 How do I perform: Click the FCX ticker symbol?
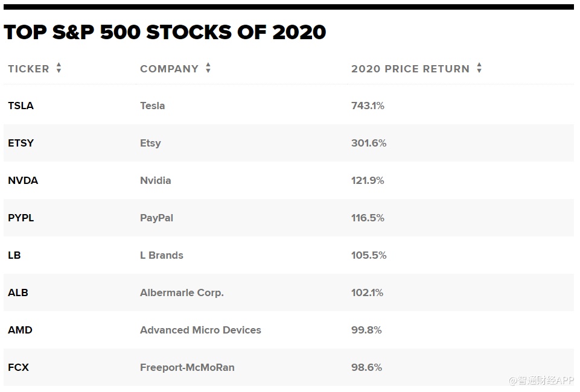coord(18,367)
